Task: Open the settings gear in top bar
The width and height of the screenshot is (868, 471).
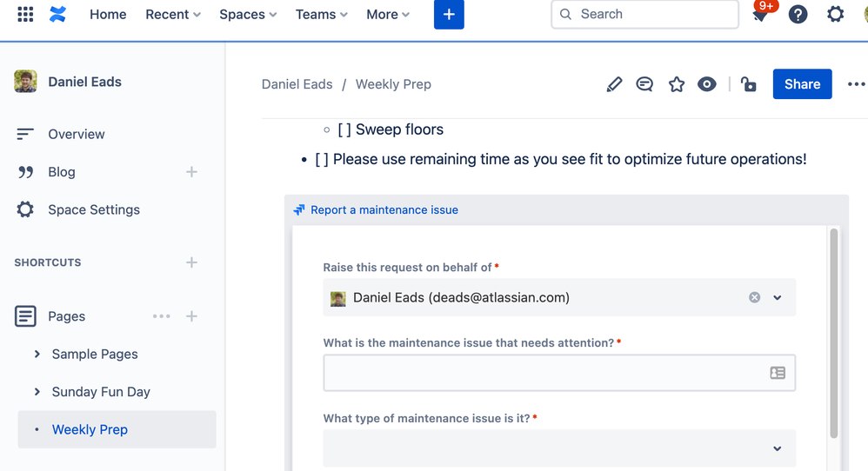Action: (x=835, y=15)
